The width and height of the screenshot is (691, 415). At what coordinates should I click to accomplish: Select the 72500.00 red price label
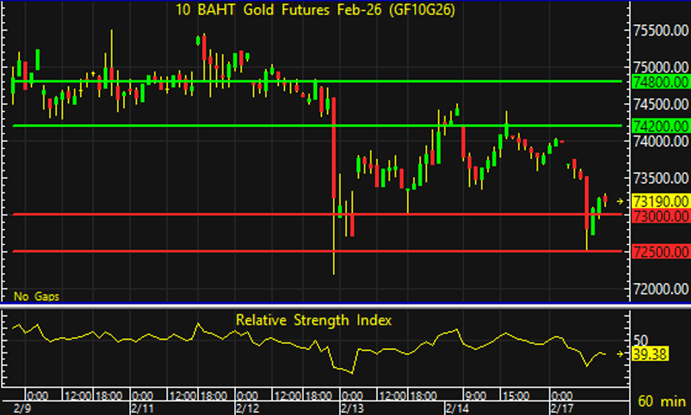click(662, 251)
